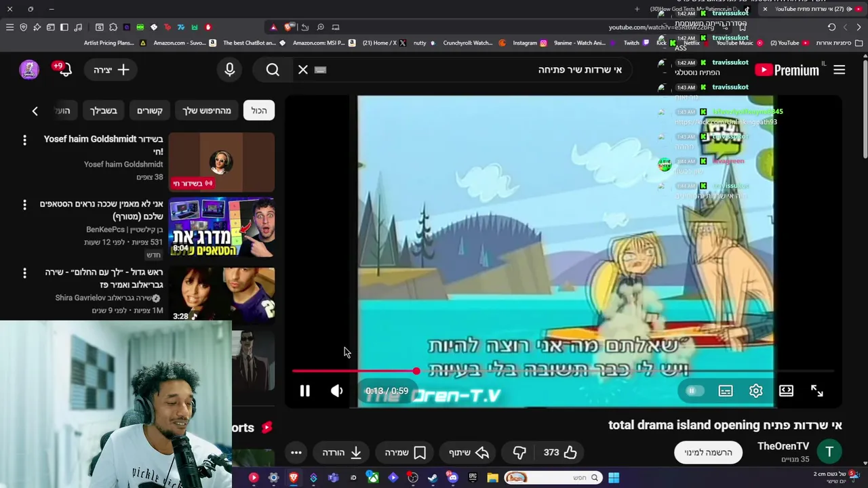868x488 pixels.
Task: Seek on the red video progress bar
Action: pyautogui.click(x=563, y=371)
